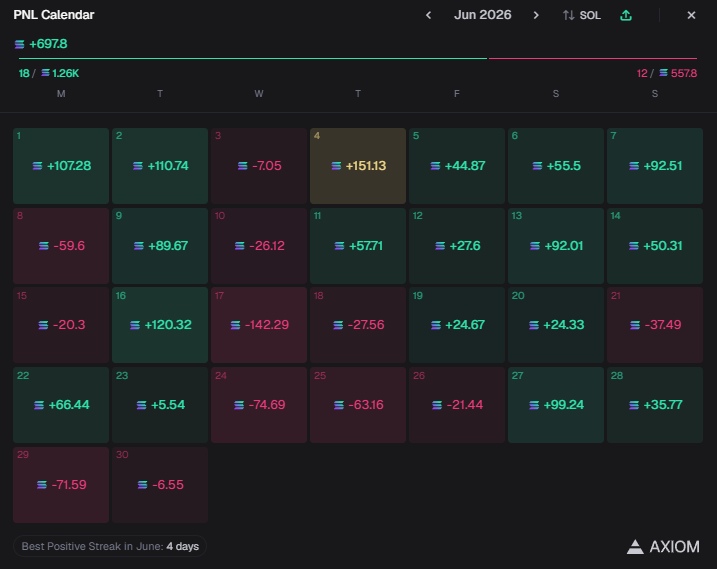Select day 28 cell with +35.77
The image size is (717, 569).
pos(655,405)
